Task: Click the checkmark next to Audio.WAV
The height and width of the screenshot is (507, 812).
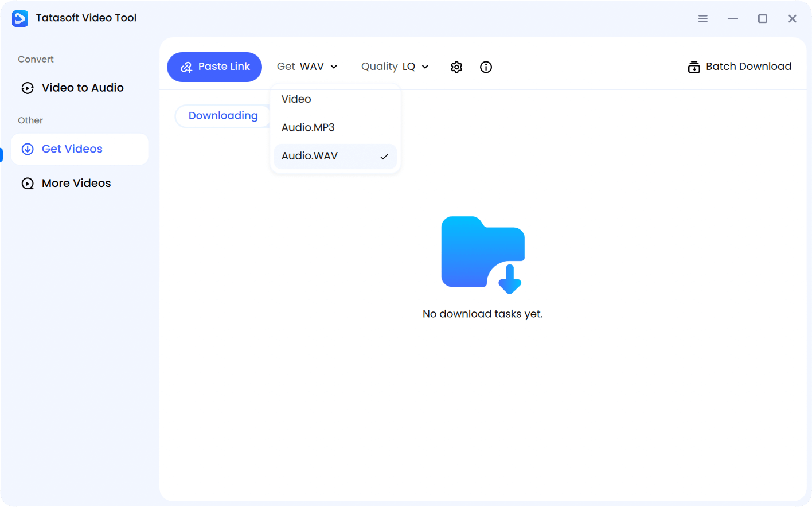Action: point(384,156)
